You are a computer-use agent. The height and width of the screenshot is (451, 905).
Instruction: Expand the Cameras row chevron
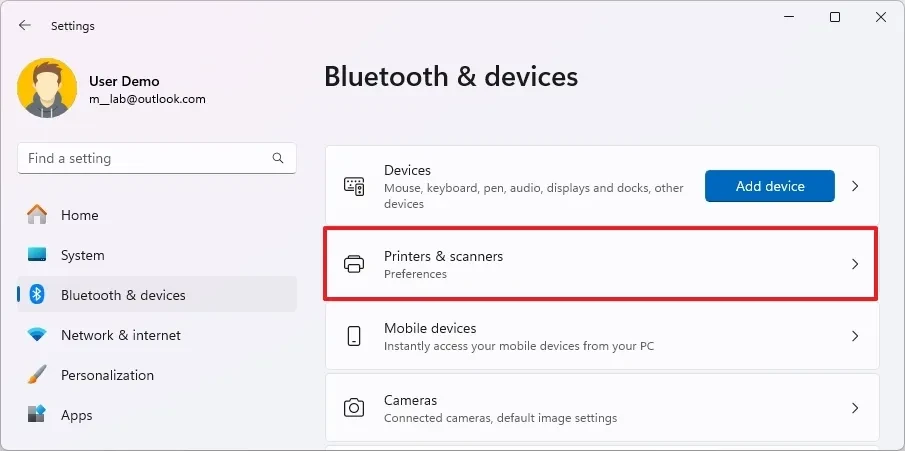(x=855, y=408)
